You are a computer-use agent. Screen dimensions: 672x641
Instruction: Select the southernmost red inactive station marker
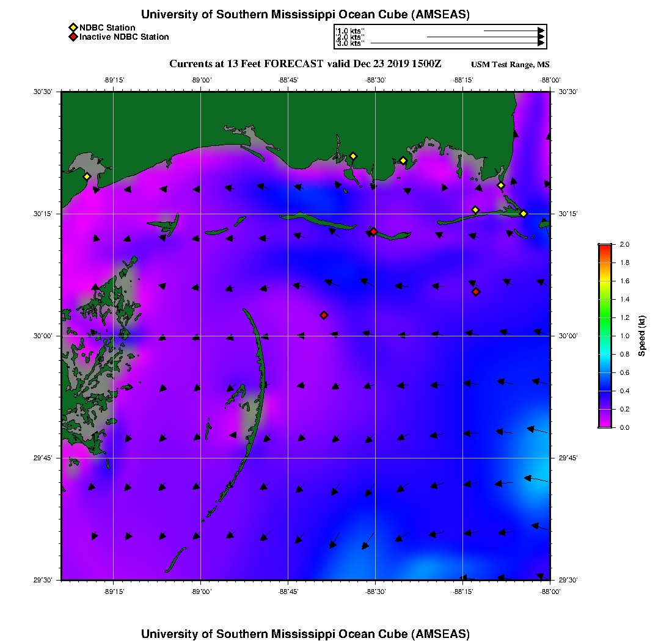pos(324,315)
